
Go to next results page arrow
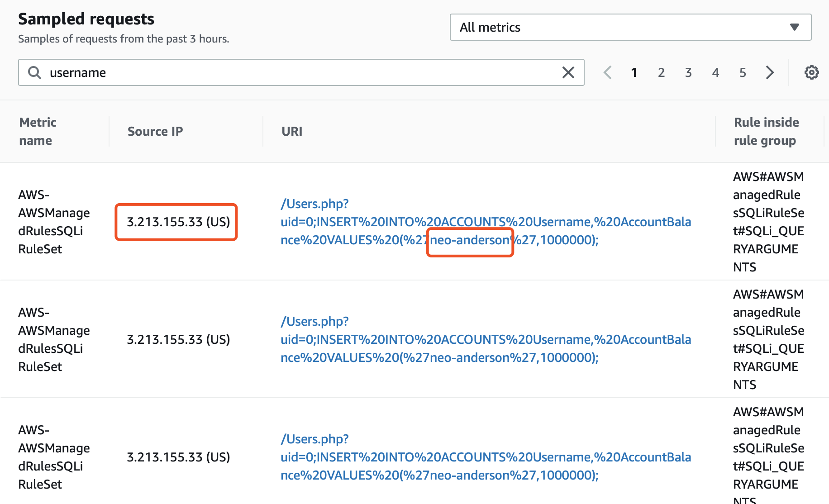click(770, 72)
